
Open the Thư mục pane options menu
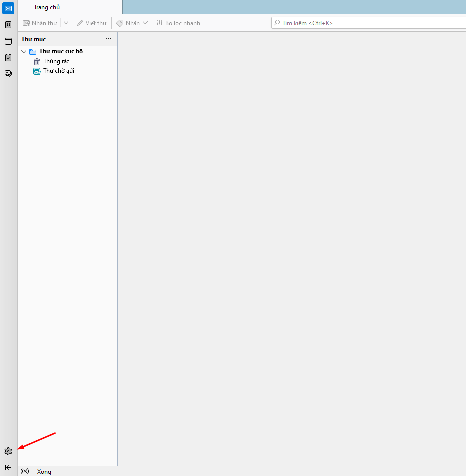[x=109, y=39]
